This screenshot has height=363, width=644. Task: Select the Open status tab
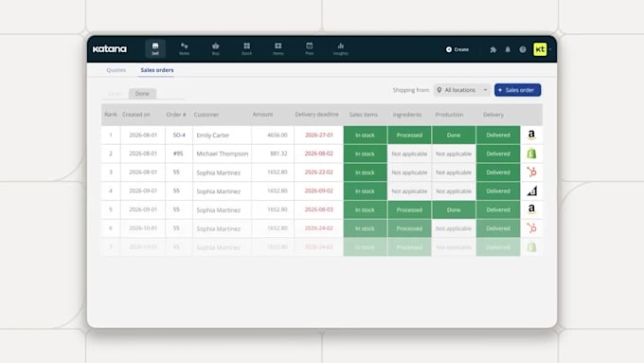[116, 94]
